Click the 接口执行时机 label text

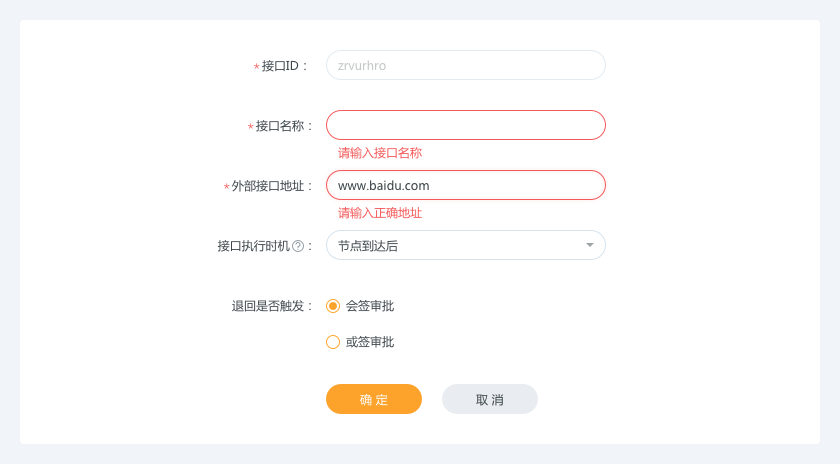(253, 246)
